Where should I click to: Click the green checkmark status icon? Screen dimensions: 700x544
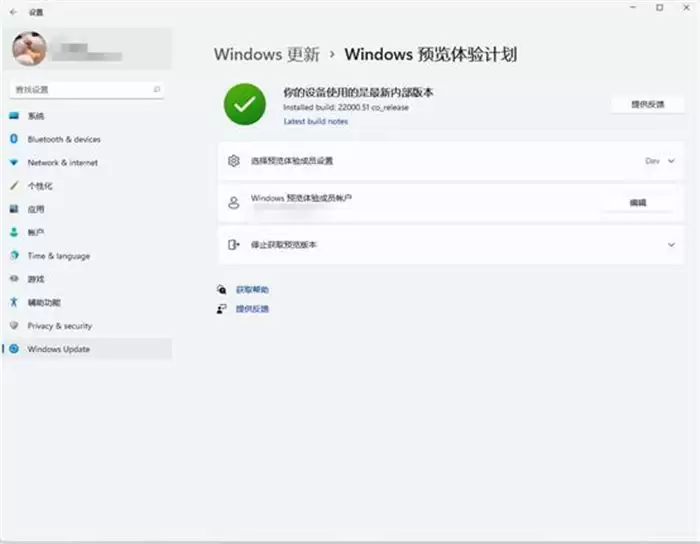coord(245,104)
